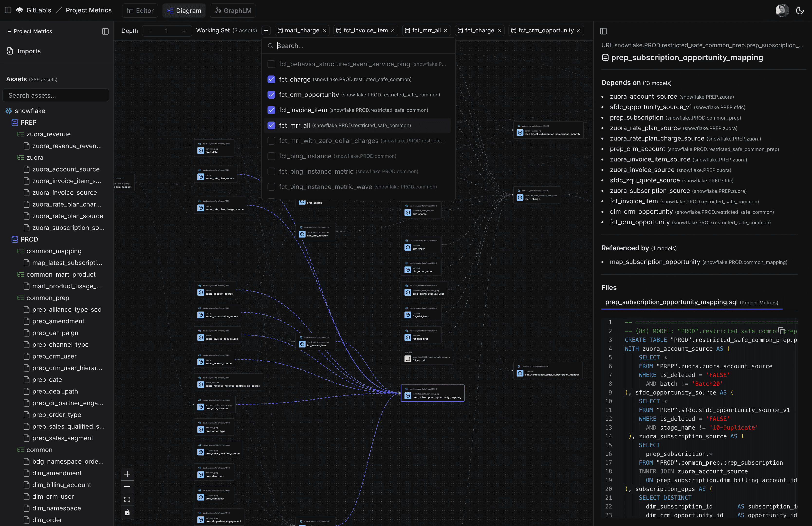Screen dimensions: 812x526
Task: Click the PREP database icon
Action: tap(15, 122)
